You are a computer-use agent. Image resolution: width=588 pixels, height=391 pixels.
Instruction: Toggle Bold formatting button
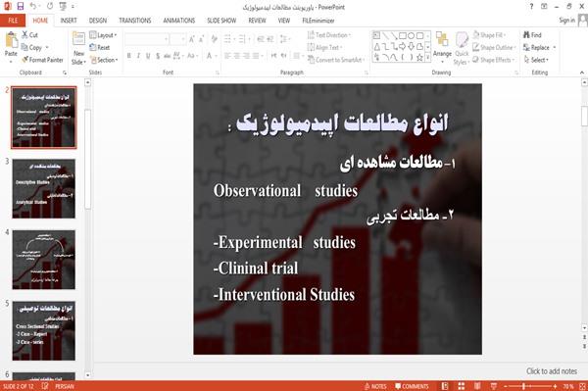(x=129, y=56)
